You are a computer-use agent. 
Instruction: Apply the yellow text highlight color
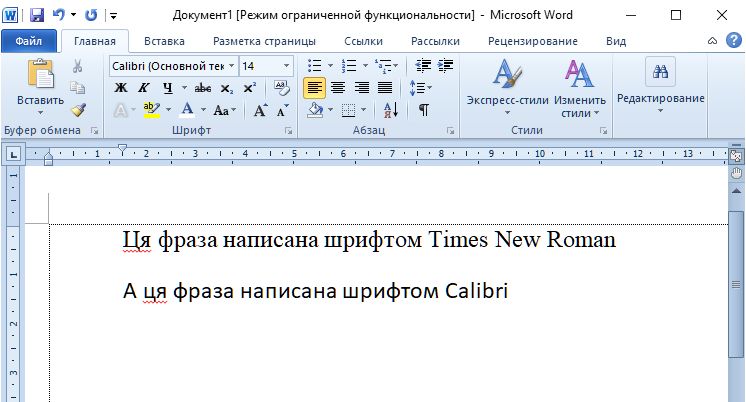[x=151, y=110]
